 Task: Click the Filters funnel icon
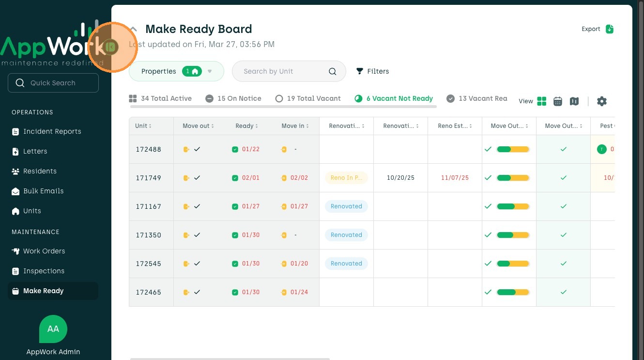360,71
